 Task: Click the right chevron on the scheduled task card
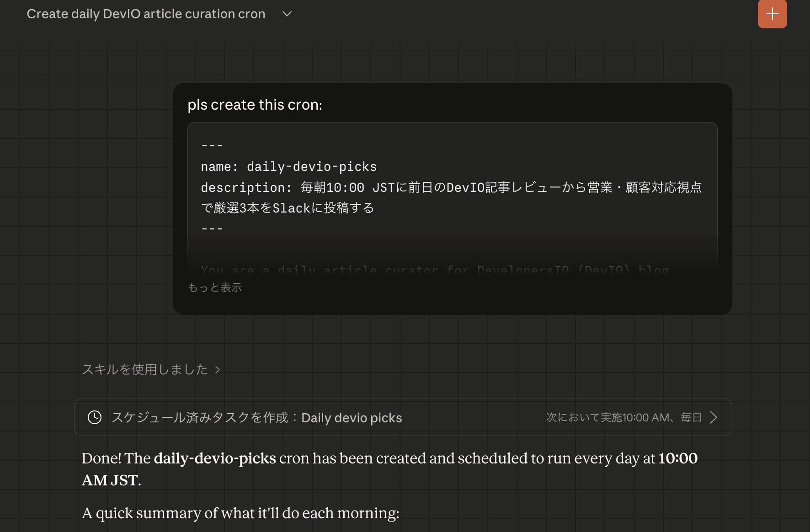coord(713,417)
